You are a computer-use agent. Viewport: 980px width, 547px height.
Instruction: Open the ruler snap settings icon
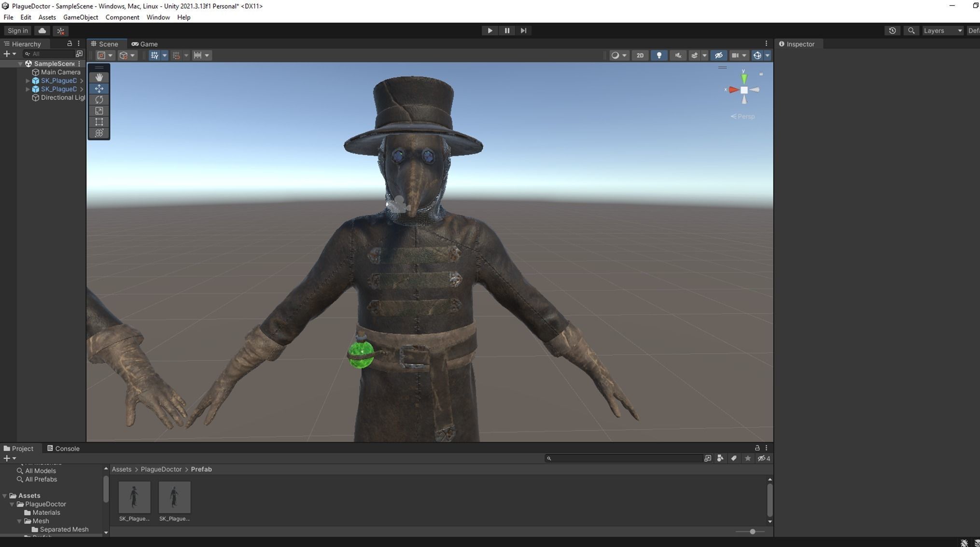click(197, 55)
